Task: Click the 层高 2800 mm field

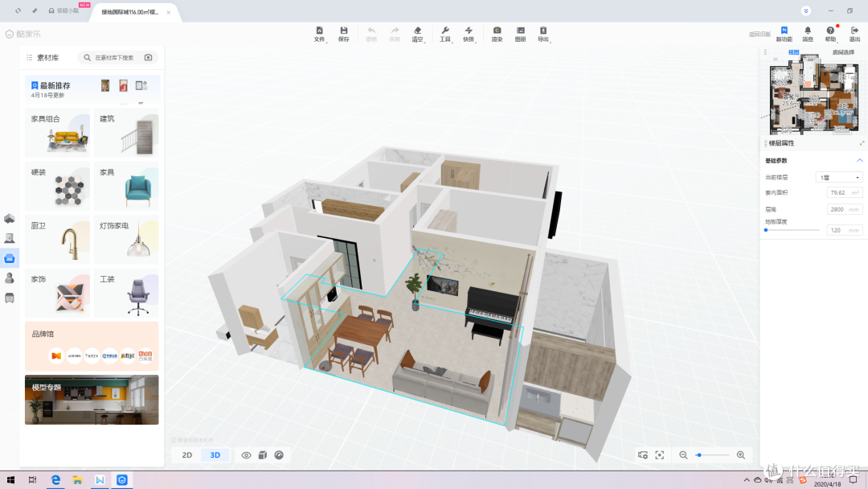Action: [x=844, y=209]
